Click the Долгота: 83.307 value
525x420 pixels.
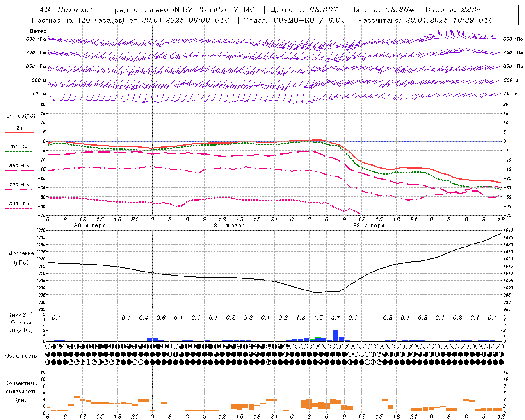point(304,10)
